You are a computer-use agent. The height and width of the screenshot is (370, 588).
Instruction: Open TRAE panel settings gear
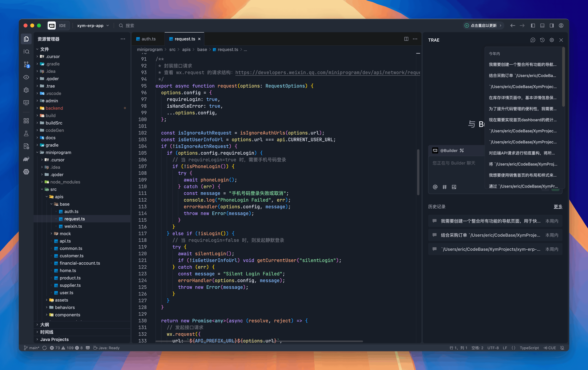tap(552, 40)
